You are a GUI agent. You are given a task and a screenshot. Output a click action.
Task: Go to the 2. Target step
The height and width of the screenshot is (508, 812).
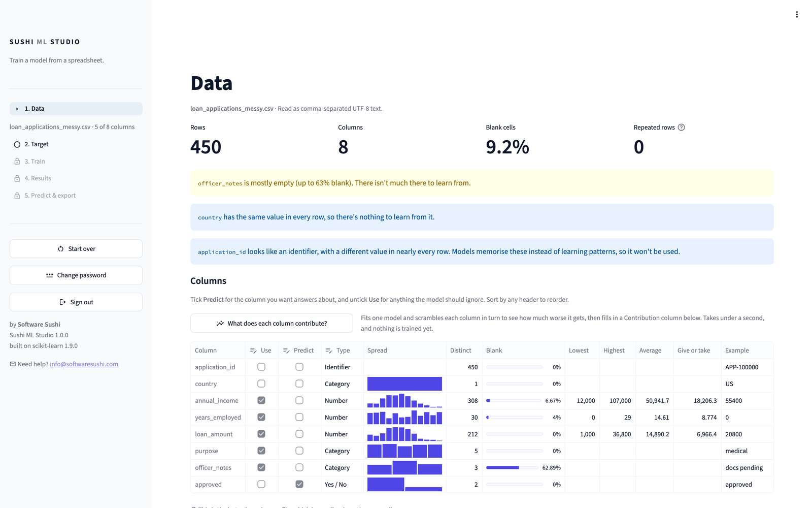coord(76,144)
